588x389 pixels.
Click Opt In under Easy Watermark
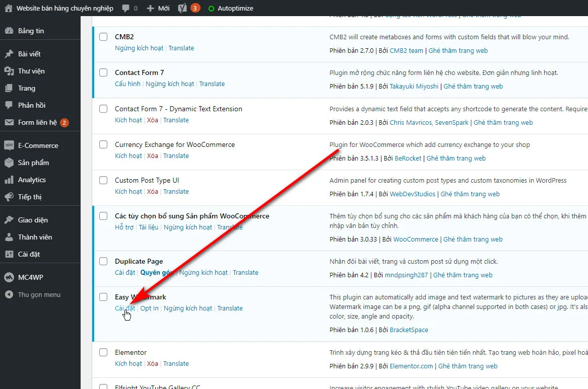149,308
